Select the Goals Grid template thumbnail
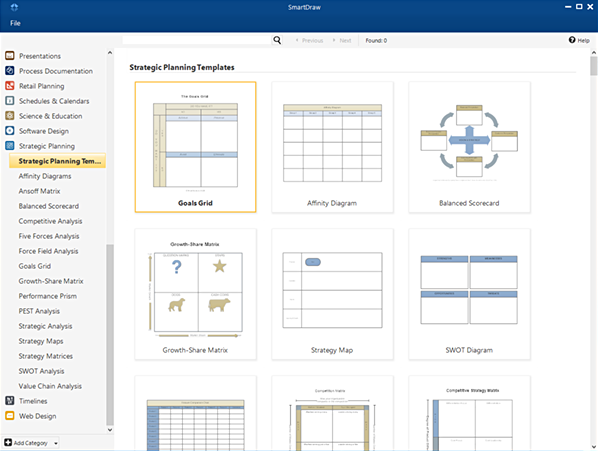This screenshot has height=451, width=598. pyautogui.click(x=195, y=147)
